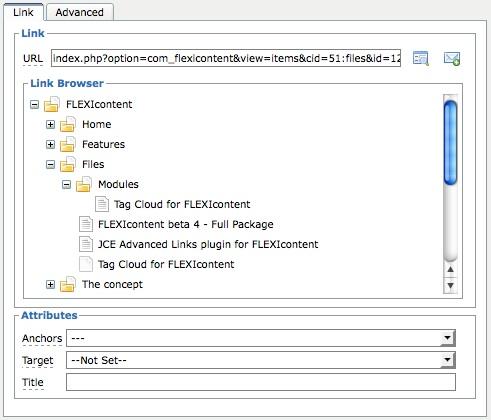Screen dimensions: 491x420
Task: Click the create email link icon
Action: [x=452, y=58]
